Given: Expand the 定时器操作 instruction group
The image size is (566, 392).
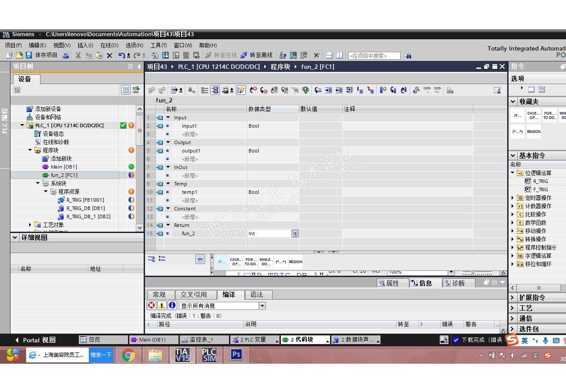Looking at the screenshot, I should pos(512,198).
